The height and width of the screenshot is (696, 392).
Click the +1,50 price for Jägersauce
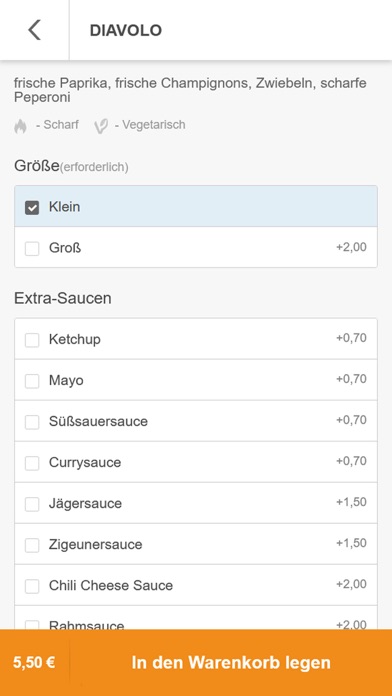[351, 502]
